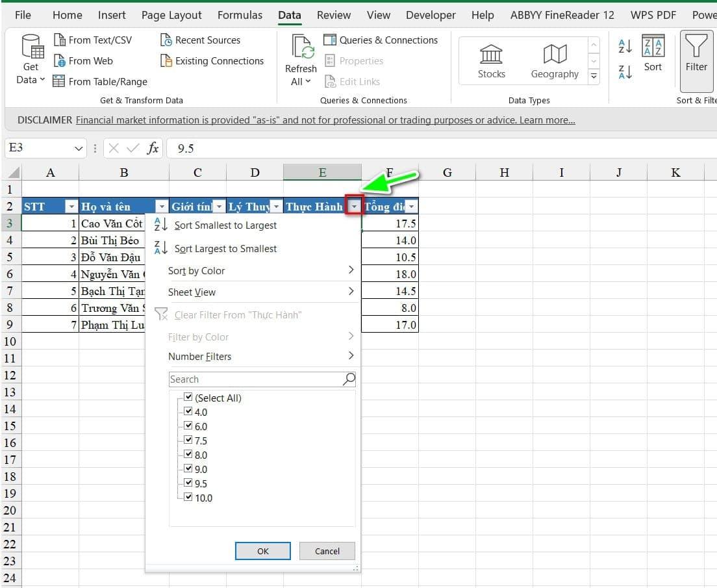Uncheck the 7.5 value checkbox
717x588 pixels.
click(188, 441)
